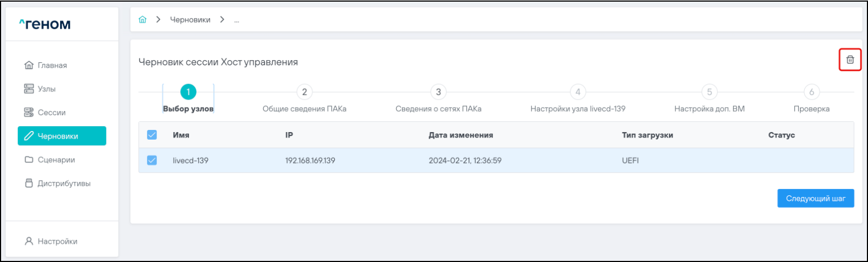Select Черновики in the sidebar
This screenshot has width=868, height=262.
click(62, 136)
